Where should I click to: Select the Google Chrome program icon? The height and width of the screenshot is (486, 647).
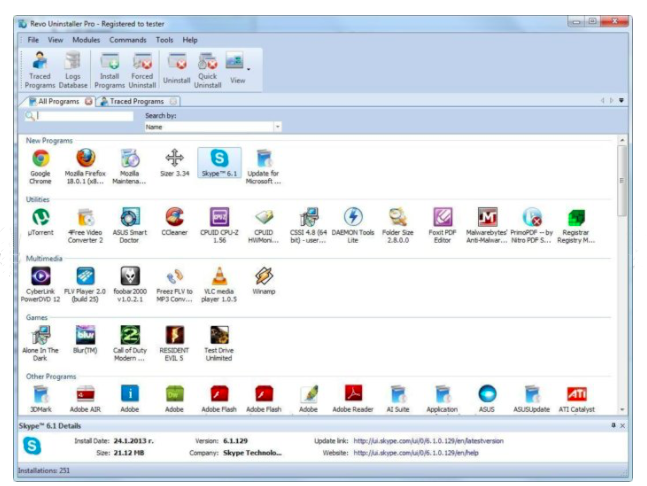point(40,164)
